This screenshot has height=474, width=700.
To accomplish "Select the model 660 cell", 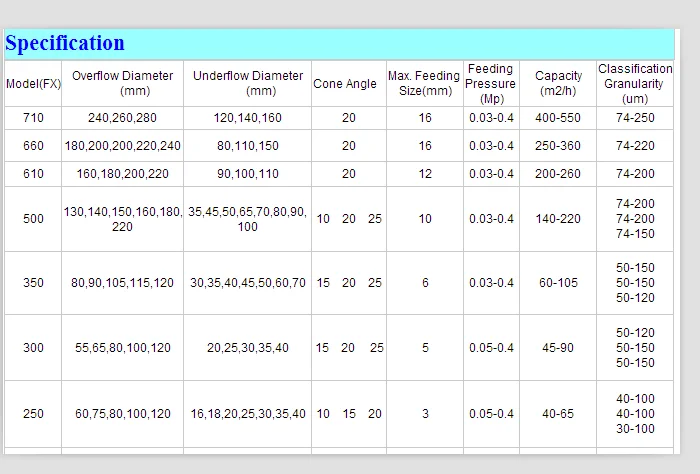I will 33,146.
